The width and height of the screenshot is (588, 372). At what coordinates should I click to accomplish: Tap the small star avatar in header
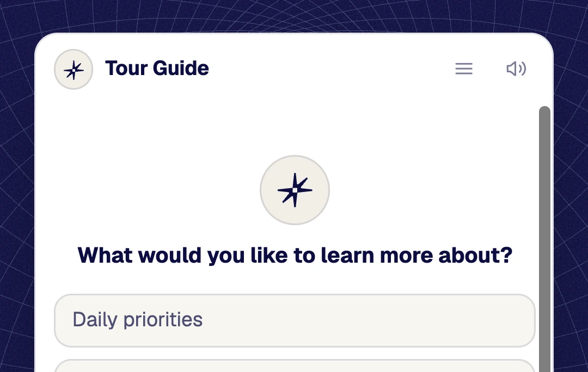pyautogui.click(x=73, y=69)
